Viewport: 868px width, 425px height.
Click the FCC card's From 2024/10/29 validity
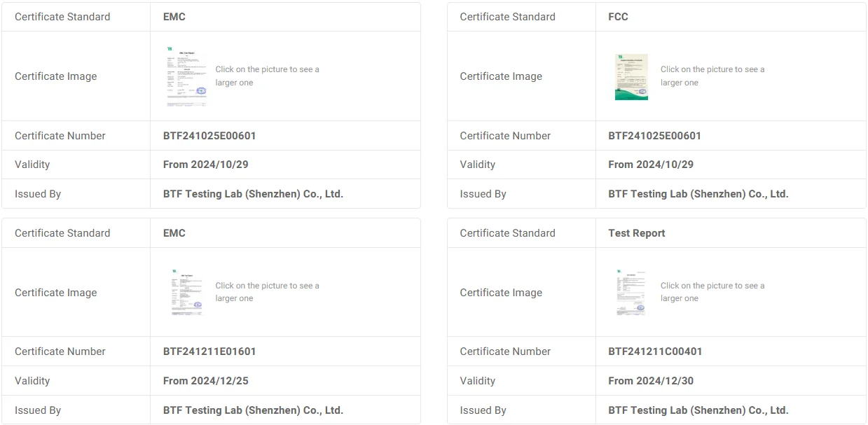pos(651,165)
